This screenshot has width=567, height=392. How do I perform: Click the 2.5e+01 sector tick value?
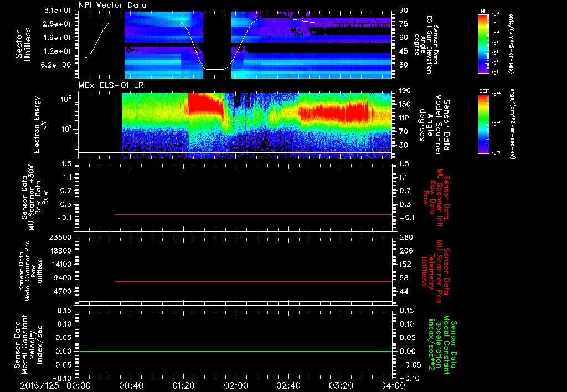[58, 24]
